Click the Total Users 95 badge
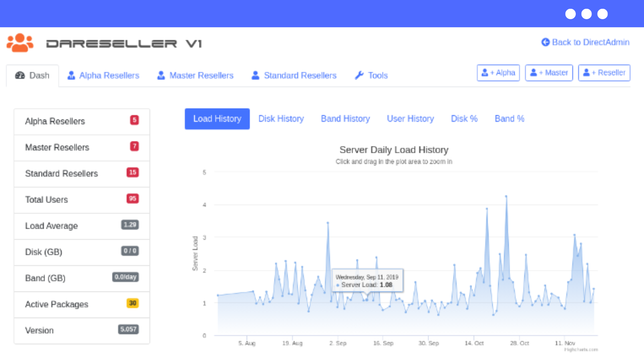 click(x=133, y=198)
